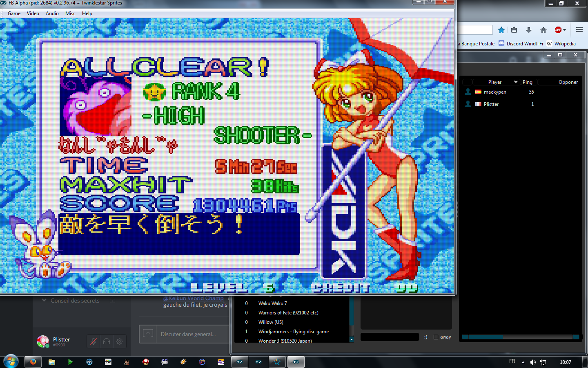Toggle Discord headphones deafen
The width and height of the screenshot is (588, 368).
click(107, 341)
